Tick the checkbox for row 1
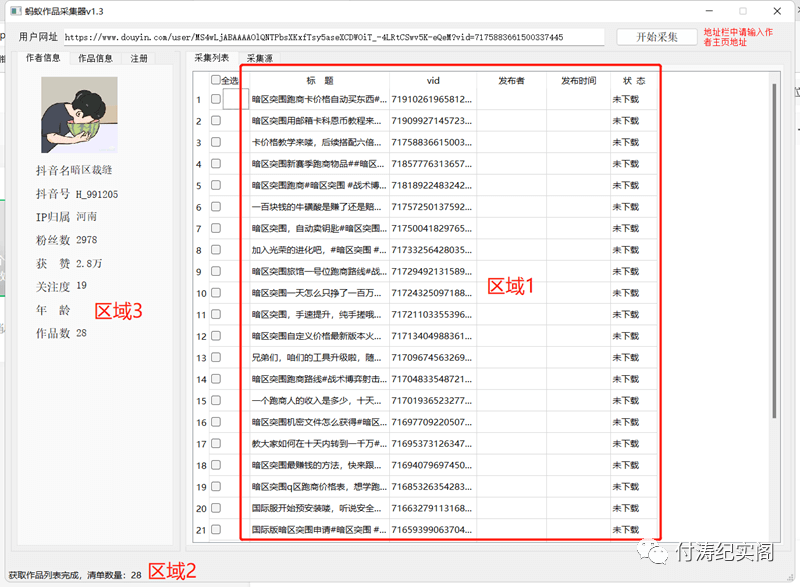This screenshot has height=587, width=800. 216,99
